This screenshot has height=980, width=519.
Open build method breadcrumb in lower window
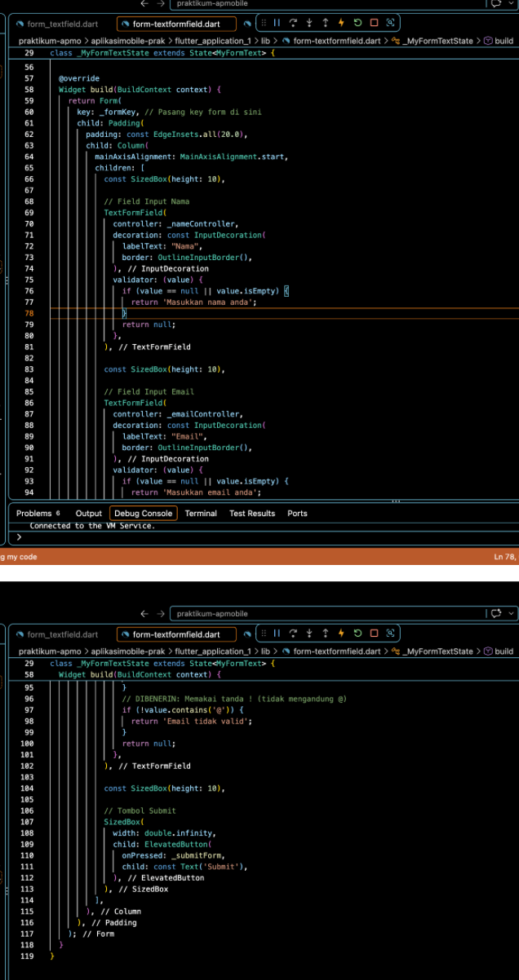tap(499, 651)
